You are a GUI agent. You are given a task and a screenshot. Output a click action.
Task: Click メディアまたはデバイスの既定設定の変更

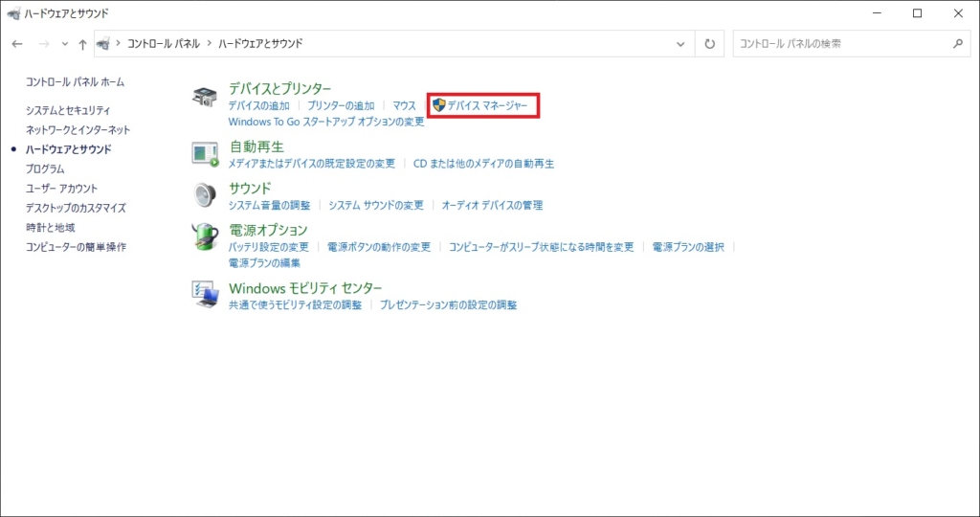click(312, 164)
